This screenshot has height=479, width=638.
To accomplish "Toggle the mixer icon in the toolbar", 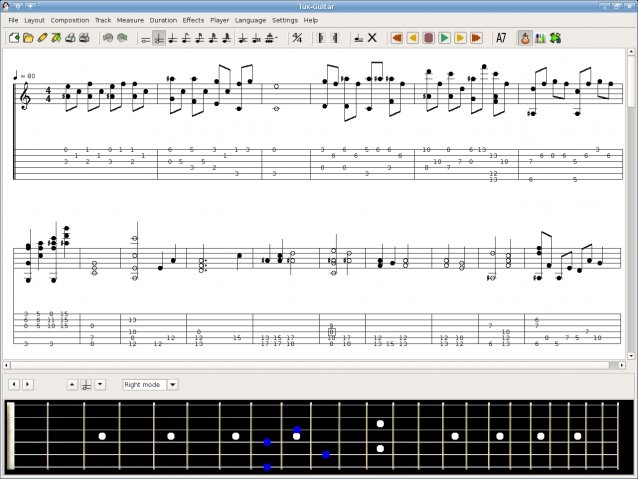I will (540, 38).
